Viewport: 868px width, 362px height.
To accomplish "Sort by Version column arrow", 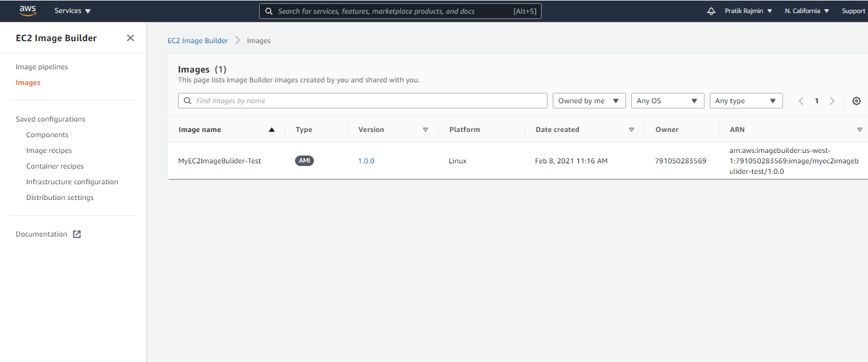I will pyautogui.click(x=425, y=129).
